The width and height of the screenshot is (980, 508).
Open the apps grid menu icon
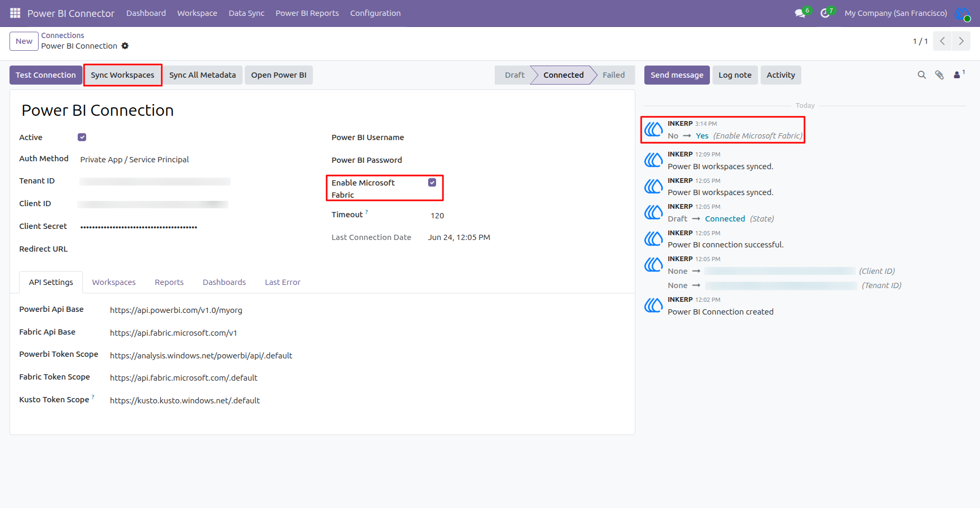coord(15,13)
